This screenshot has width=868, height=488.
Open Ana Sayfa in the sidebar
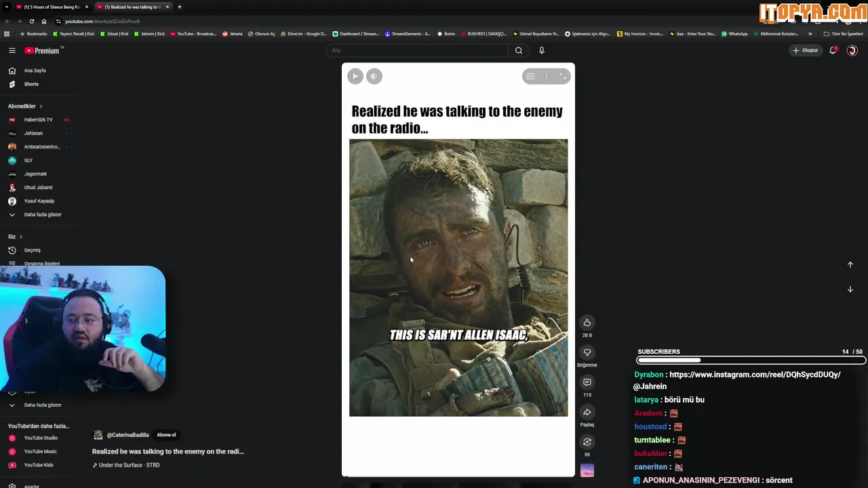click(35, 70)
